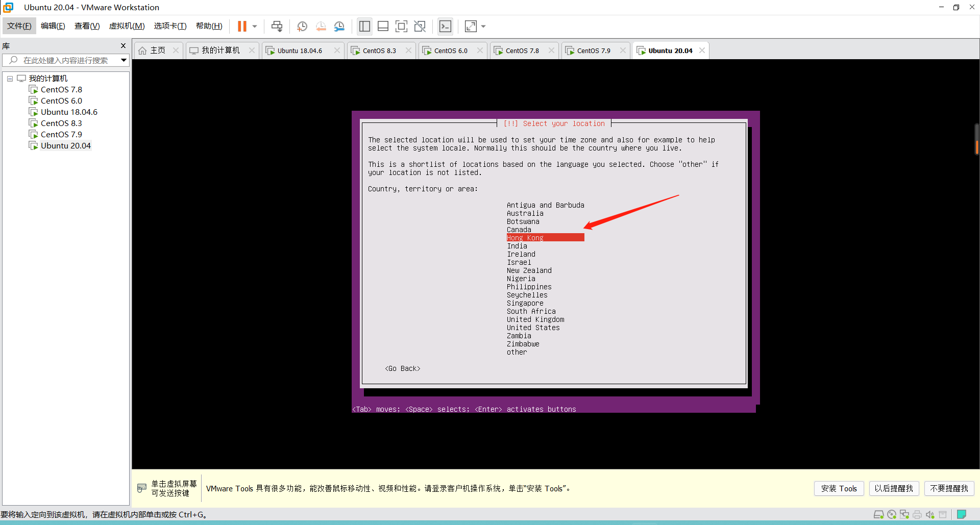Click the stretch guest display icon

[471, 26]
